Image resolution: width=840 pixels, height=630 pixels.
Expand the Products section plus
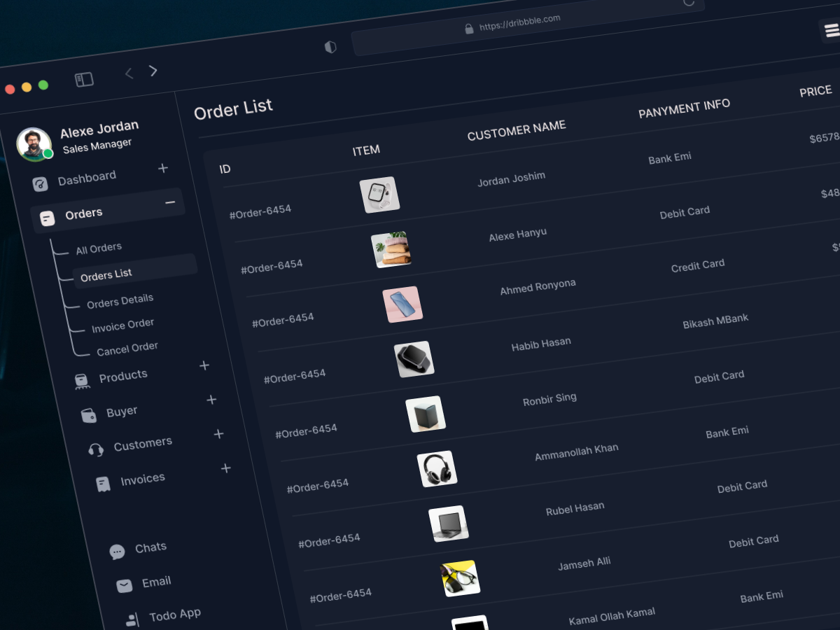(204, 365)
